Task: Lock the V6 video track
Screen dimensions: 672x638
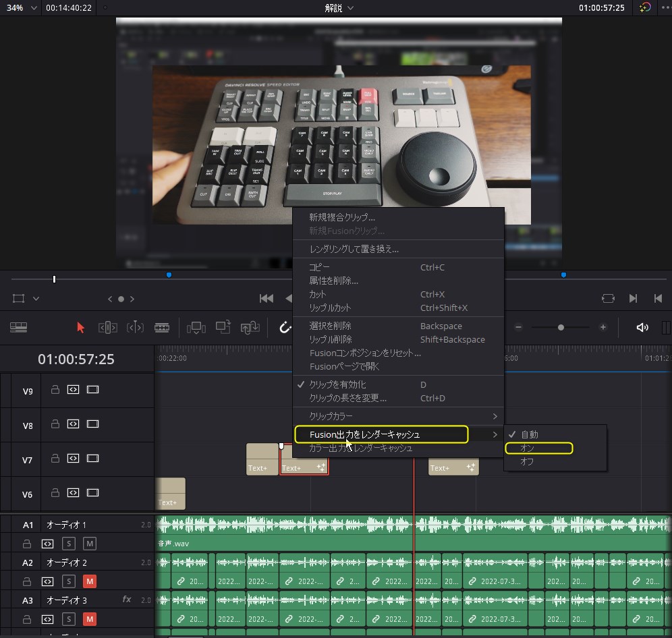Action: click(55, 493)
